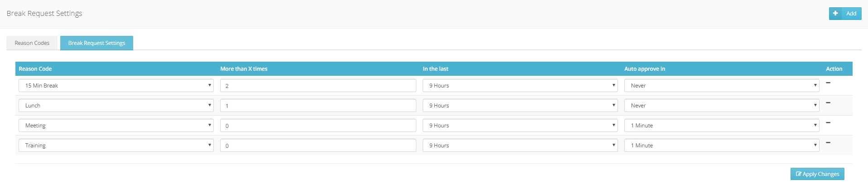868x185 pixels.
Task: Click the Apply Changes button
Action: pyautogui.click(x=817, y=174)
